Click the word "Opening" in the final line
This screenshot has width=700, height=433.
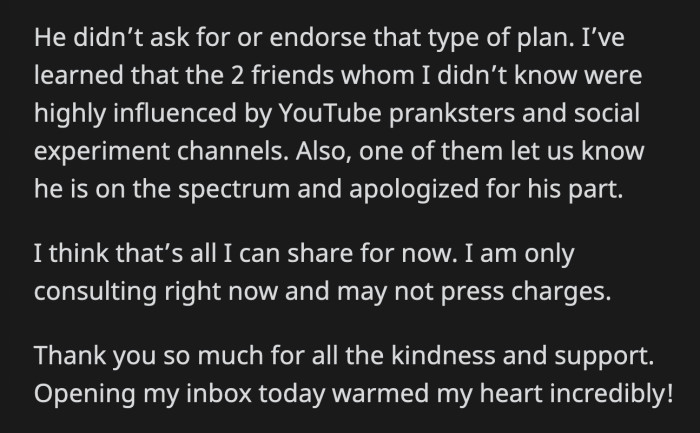85,395
